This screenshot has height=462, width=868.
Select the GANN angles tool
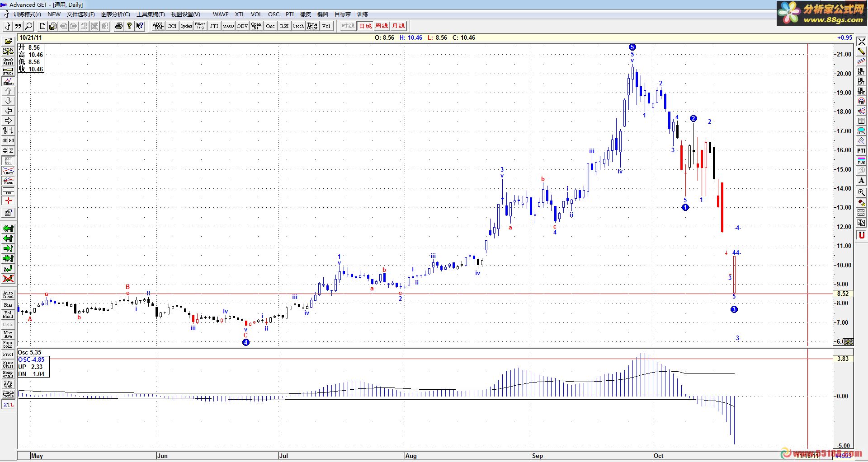8,182
